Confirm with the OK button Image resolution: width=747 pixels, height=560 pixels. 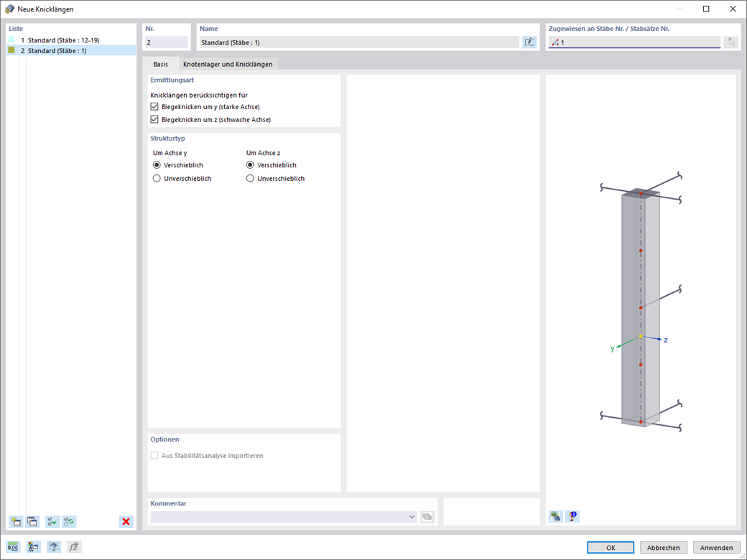(x=611, y=548)
